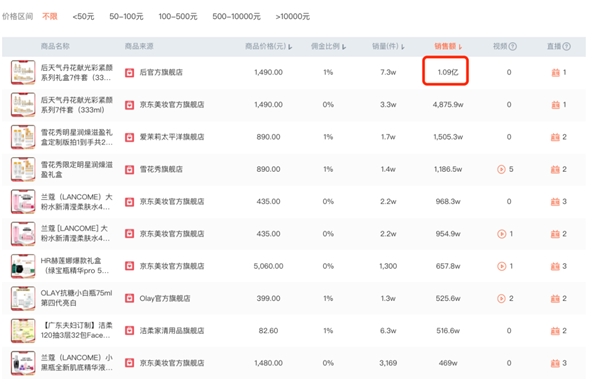This screenshot has height=385, width=600.
Task: Open video play icon in 954.9w row
Action: [501, 234]
